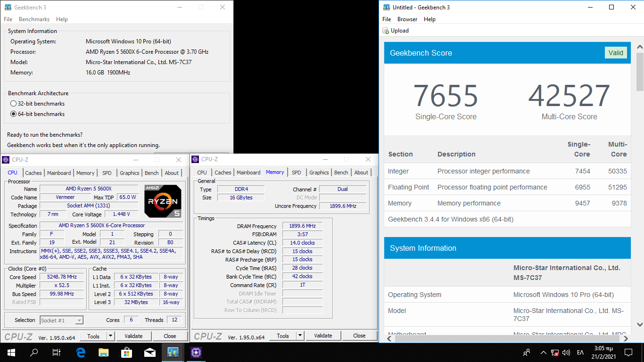Click the Core Voltage value 1.448 V
This screenshot has height=362, width=644.
[122, 214]
